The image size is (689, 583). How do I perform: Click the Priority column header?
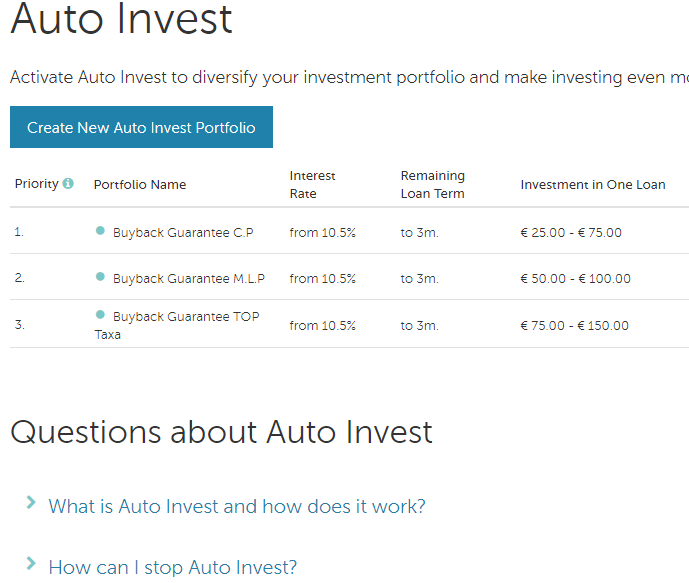point(36,184)
